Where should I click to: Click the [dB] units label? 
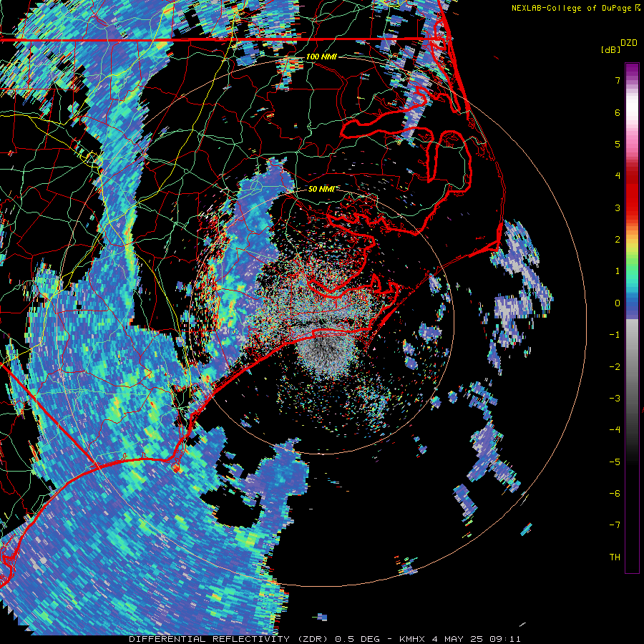[x=610, y=49]
